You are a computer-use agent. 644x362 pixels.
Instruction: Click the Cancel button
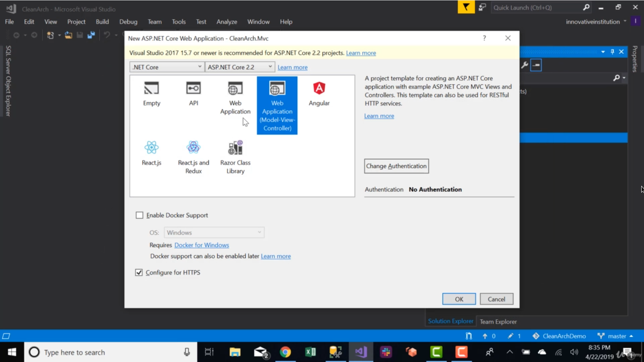coord(496,299)
